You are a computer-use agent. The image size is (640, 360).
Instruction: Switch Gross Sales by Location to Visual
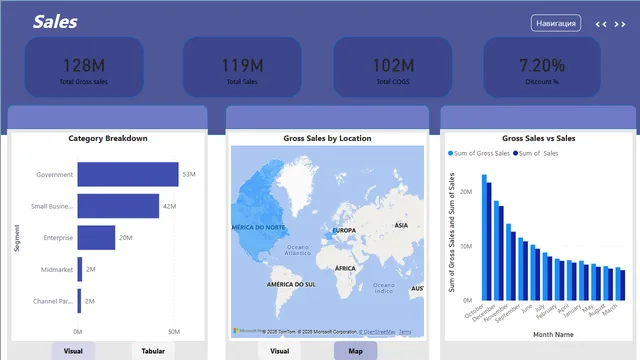(x=280, y=351)
